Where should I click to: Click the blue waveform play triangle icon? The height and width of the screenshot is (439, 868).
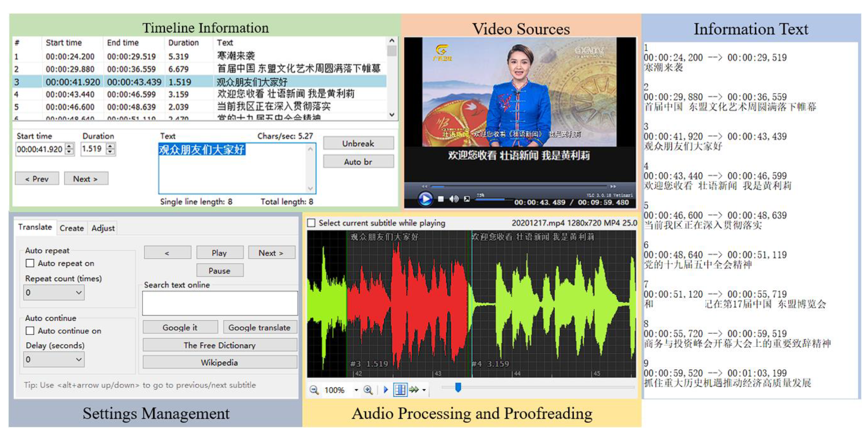click(x=386, y=390)
